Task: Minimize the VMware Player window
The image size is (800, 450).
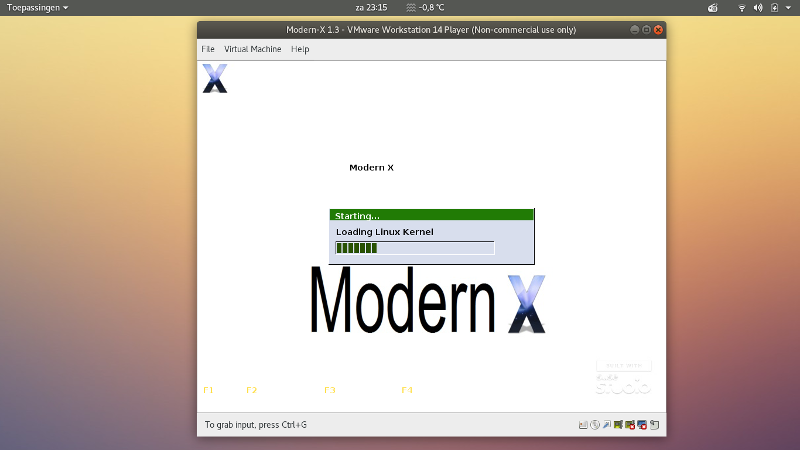Action: pyautogui.click(x=635, y=30)
